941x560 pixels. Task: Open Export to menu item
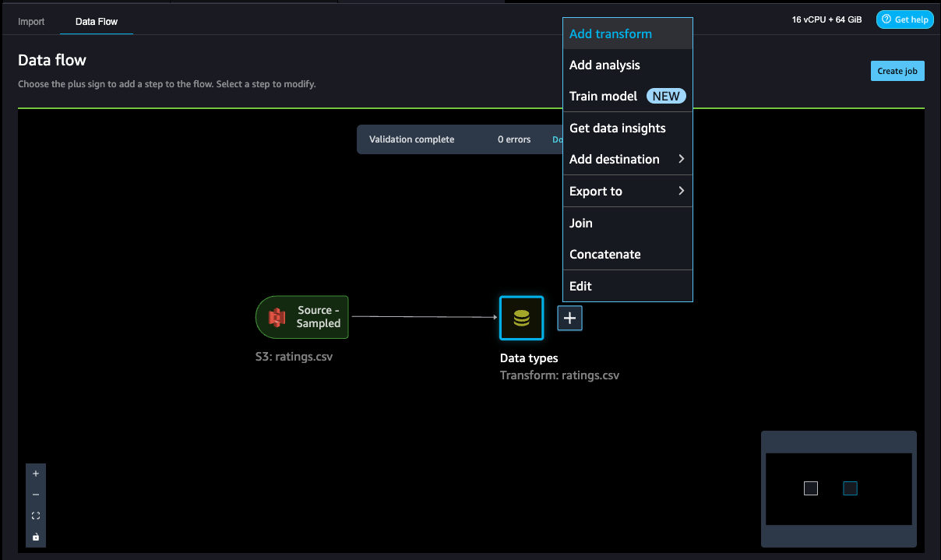pyautogui.click(x=628, y=192)
